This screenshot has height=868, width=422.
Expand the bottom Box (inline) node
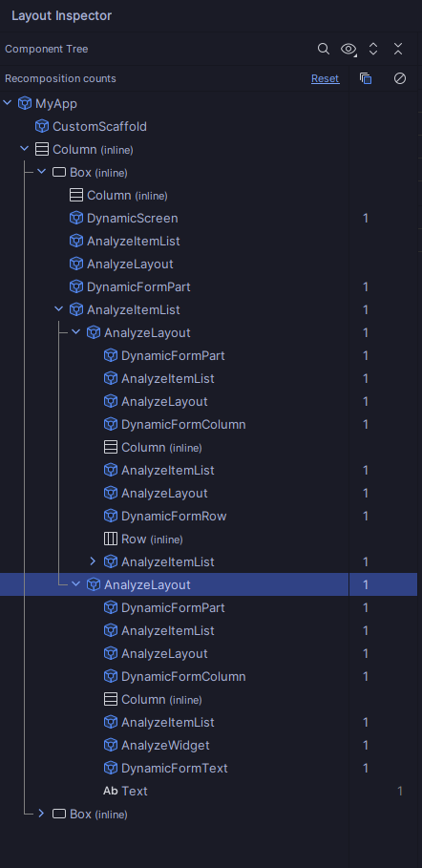coord(42,814)
